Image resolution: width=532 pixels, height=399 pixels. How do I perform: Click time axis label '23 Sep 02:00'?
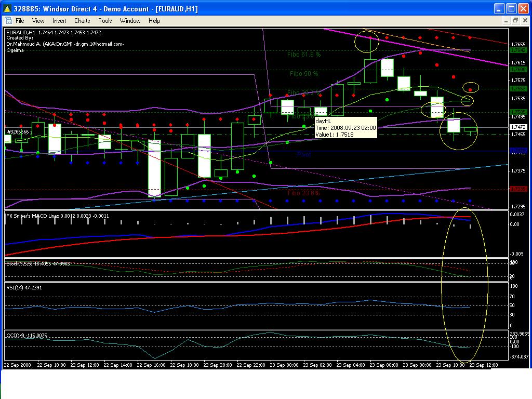(317, 365)
